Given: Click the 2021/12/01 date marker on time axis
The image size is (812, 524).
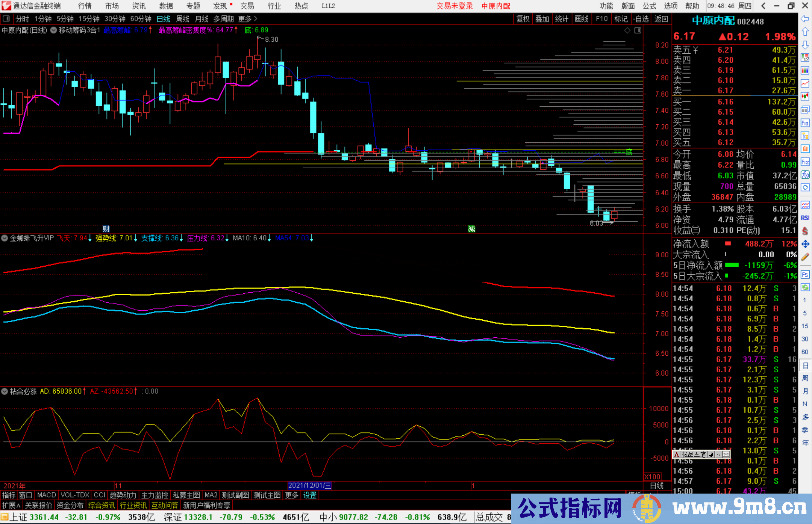Looking at the screenshot, I should [x=309, y=485].
